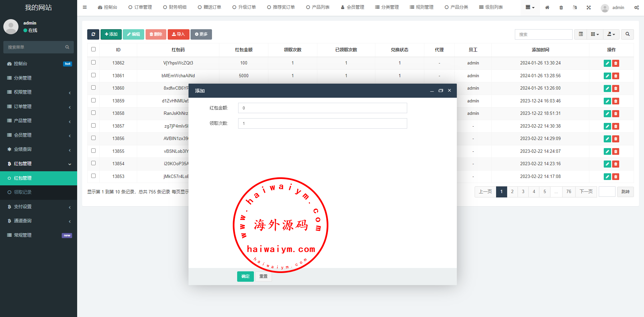
Task: Open the column display grid dropdown
Action: (595, 34)
